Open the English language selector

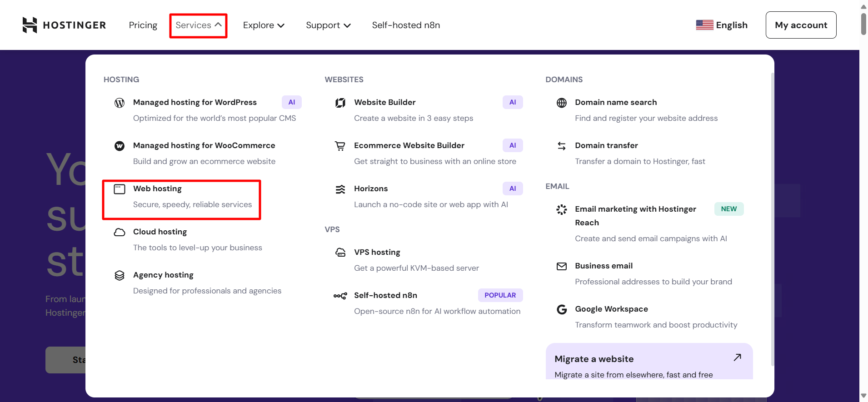click(x=722, y=25)
